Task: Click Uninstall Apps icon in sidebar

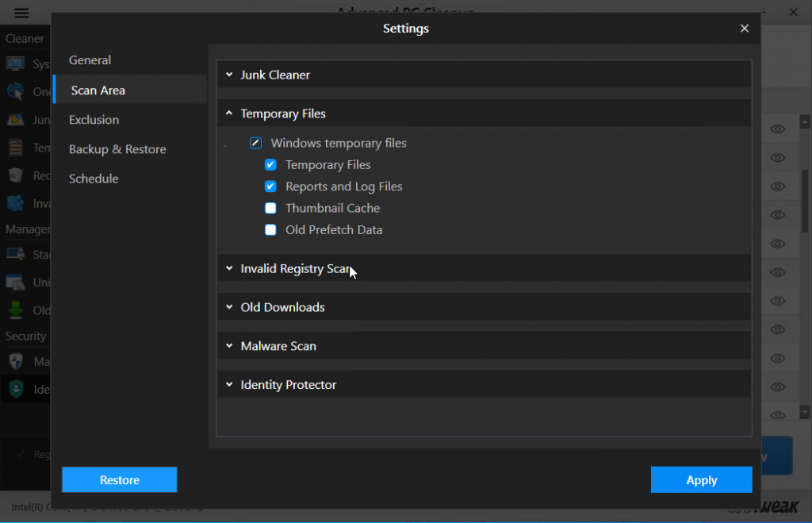Action: pyautogui.click(x=15, y=283)
